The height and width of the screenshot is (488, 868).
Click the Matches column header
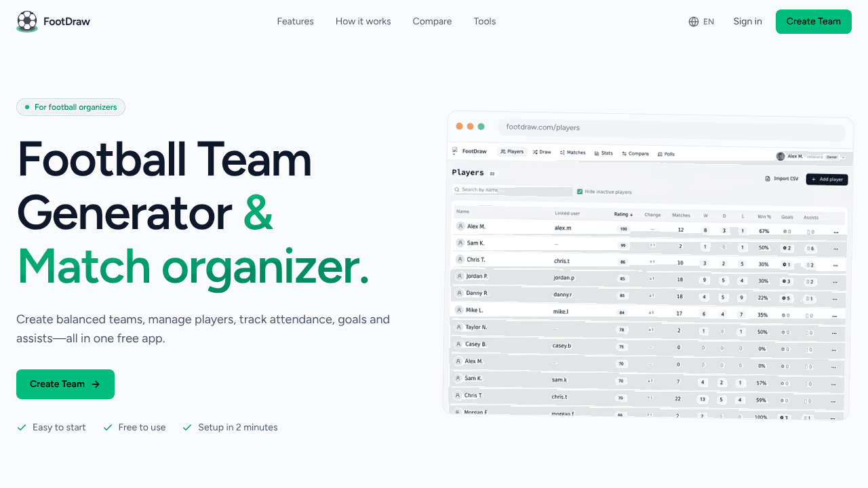(681, 216)
